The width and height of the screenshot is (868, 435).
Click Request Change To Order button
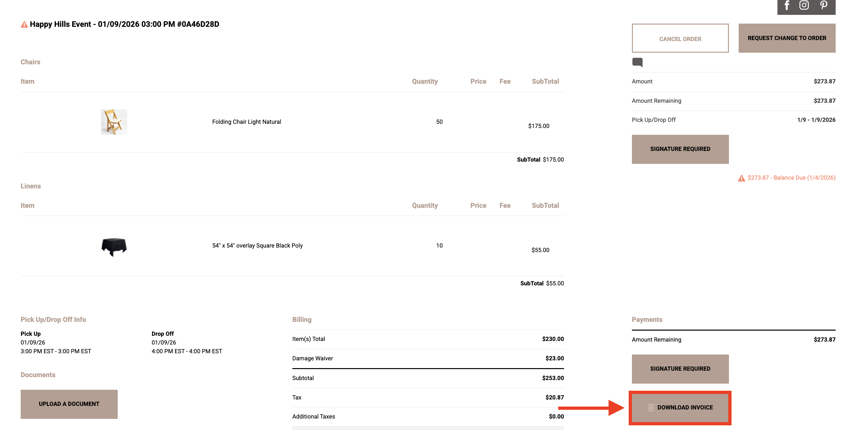click(x=787, y=38)
